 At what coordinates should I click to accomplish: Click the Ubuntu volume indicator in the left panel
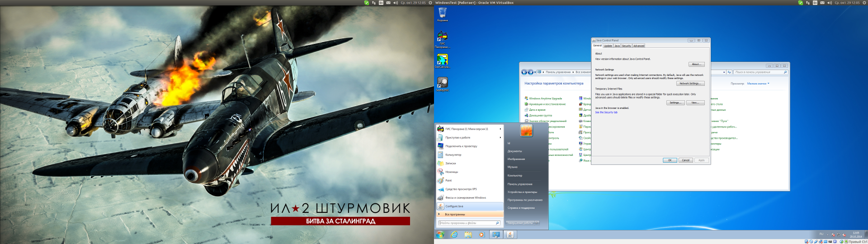tap(396, 3)
